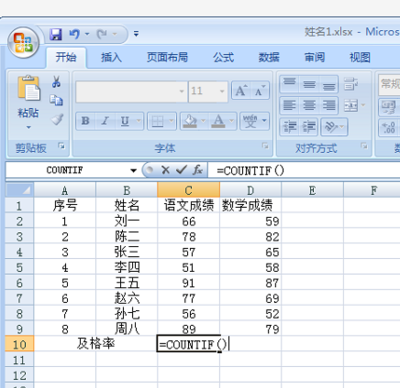Viewport: 400px width, 388px height.
Task: Toggle bold formatting
Action: (x=85, y=121)
